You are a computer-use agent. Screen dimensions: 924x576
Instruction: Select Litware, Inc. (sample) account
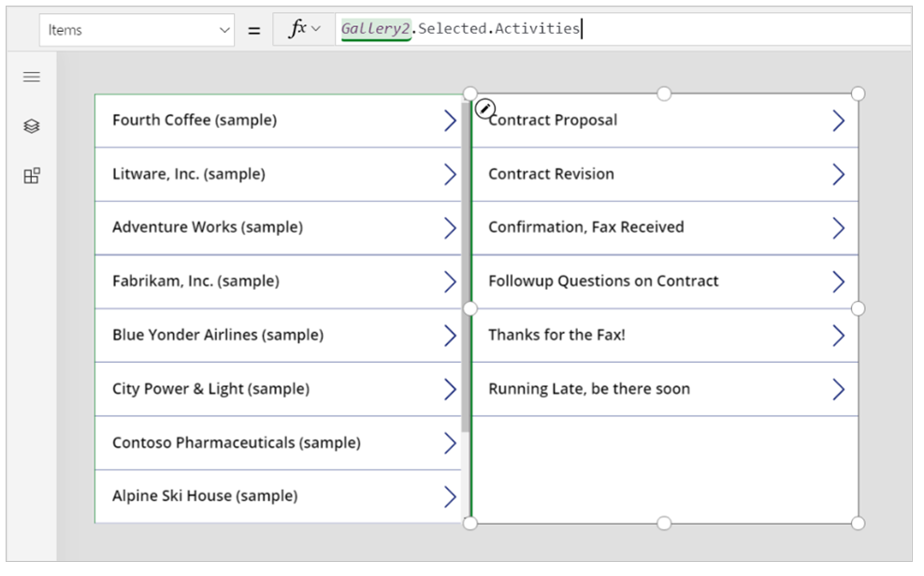189,174
